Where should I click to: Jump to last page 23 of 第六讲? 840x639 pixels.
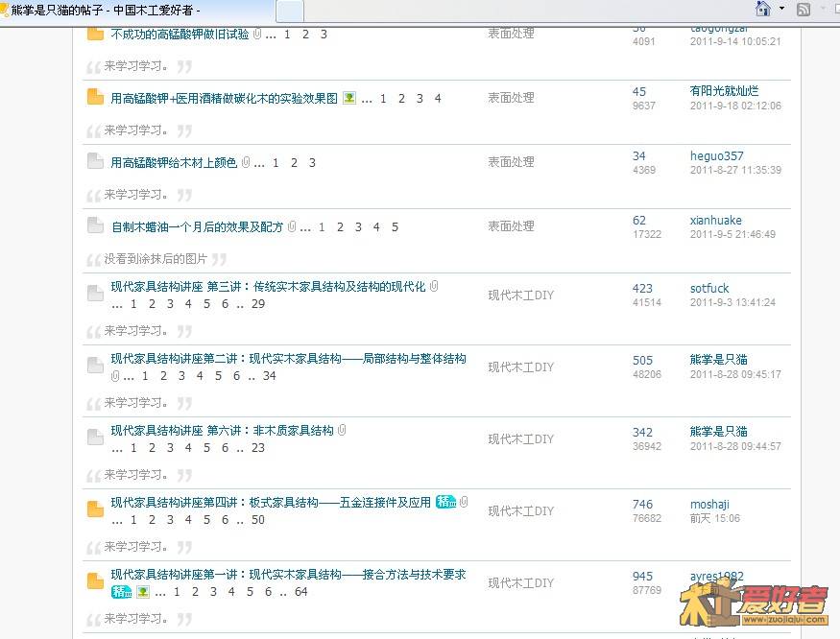point(258,448)
